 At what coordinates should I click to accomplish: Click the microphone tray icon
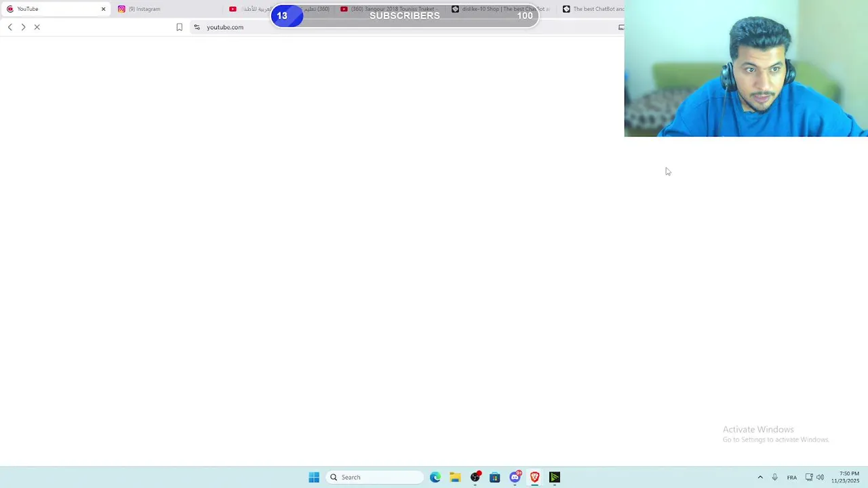pyautogui.click(x=774, y=477)
